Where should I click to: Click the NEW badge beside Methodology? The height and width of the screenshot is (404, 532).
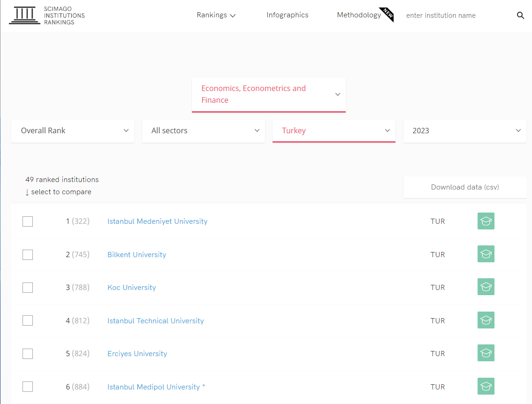pos(387,14)
